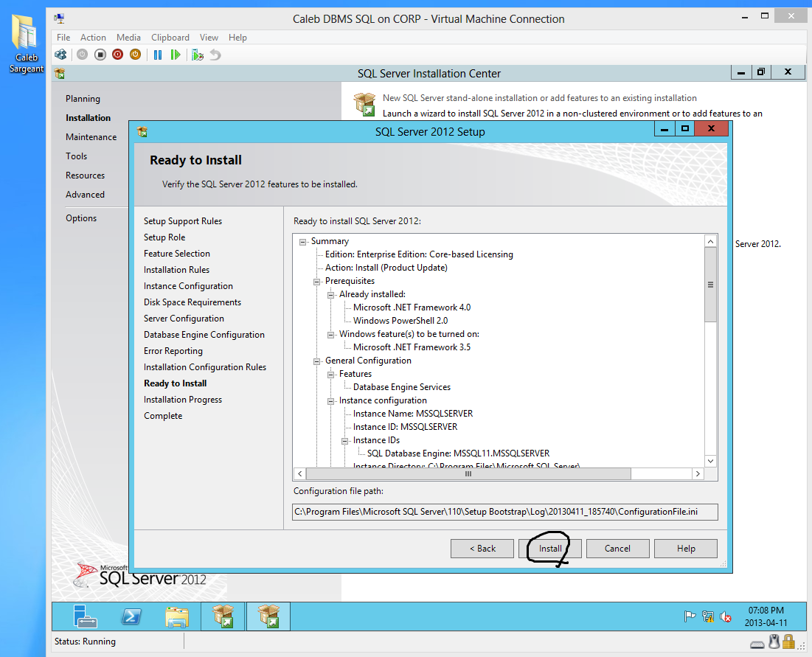Collapse the Summary tree node
The image size is (812, 657).
303,241
